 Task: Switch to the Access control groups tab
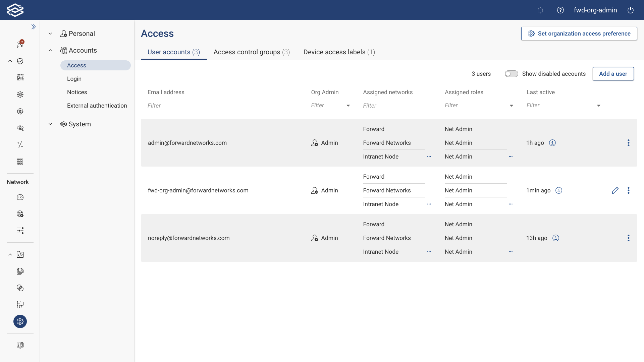coord(252,52)
